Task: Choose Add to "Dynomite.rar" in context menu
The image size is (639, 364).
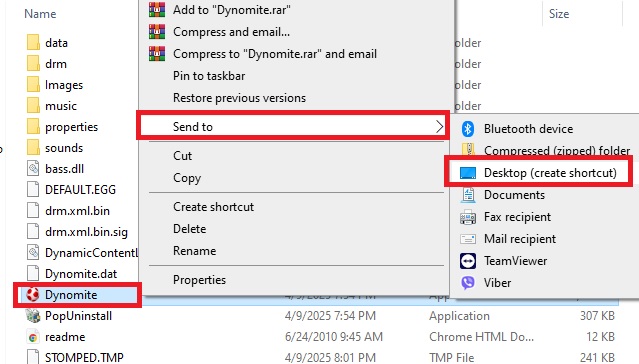Action: (x=231, y=9)
